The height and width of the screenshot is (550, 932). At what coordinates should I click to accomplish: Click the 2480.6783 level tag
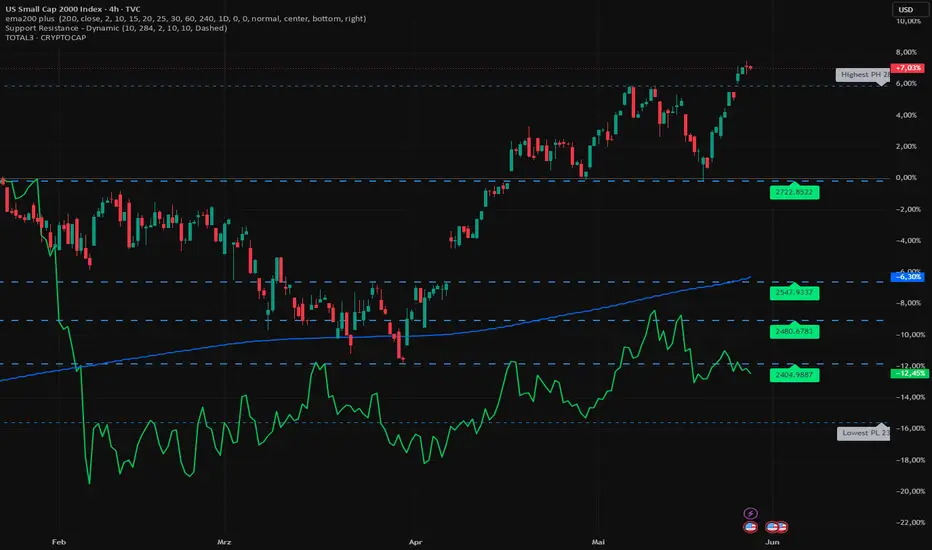pyautogui.click(x=794, y=331)
